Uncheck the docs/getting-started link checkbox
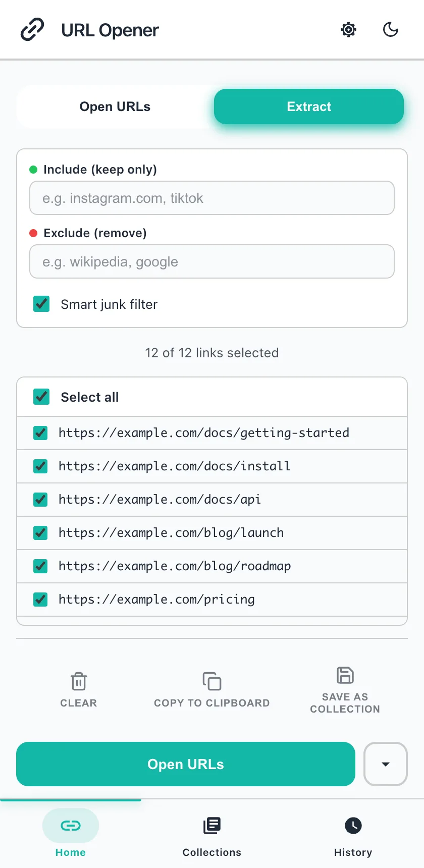Screen dimensions: 424x868 40,433
